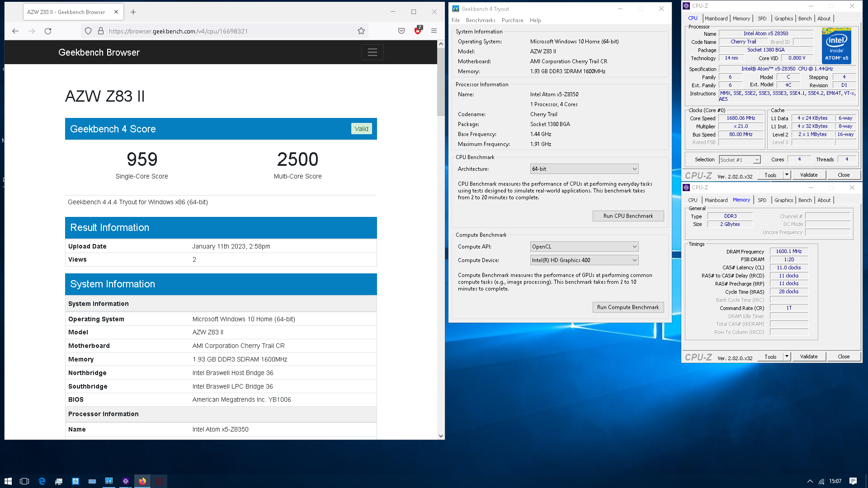
Task: Expand the Architecture 64-bit dropdown
Action: (x=584, y=169)
